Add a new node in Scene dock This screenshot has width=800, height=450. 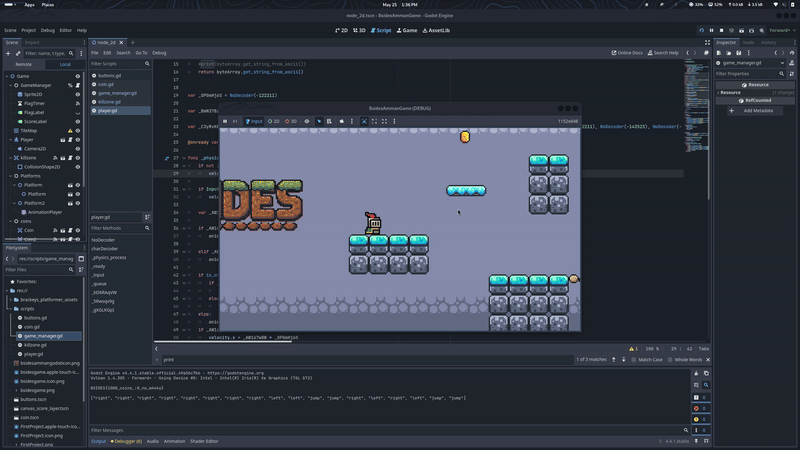pos(8,53)
